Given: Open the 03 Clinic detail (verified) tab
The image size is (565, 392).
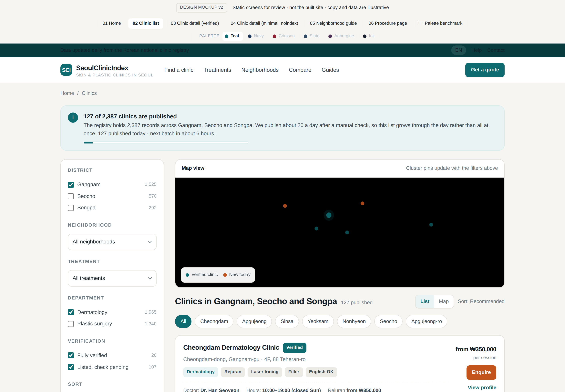Looking at the screenshot, I should tap(195, 23).
